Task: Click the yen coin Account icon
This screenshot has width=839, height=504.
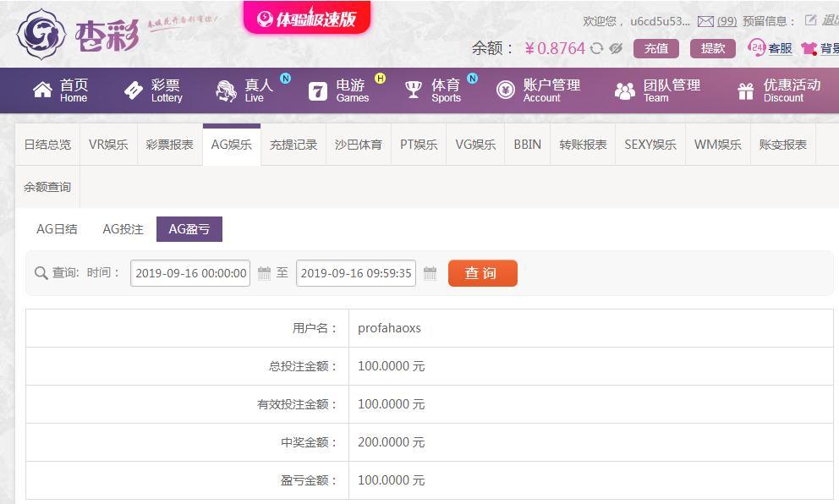Action: (505, 90)
